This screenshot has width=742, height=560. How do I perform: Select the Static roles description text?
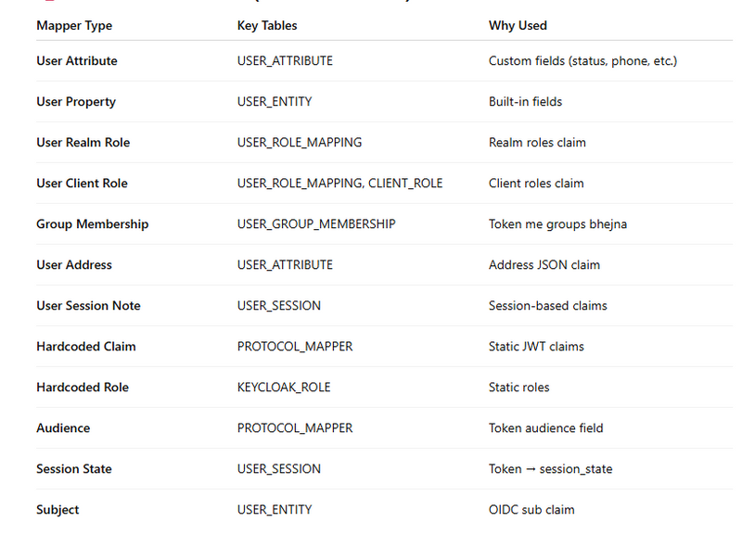[518, 388]
